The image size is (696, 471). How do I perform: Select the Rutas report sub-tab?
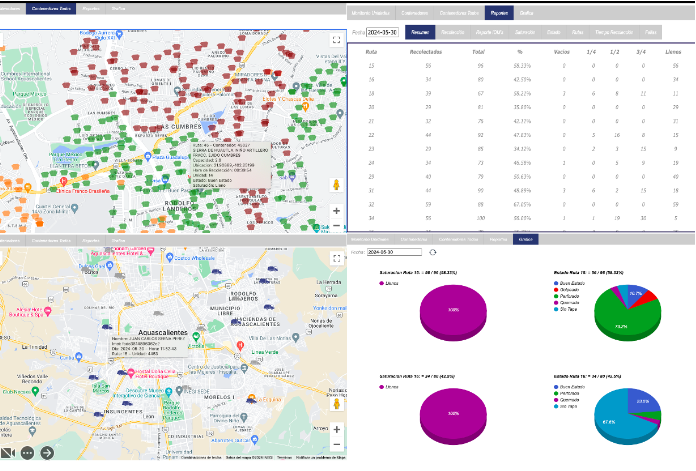coord(577,32)
